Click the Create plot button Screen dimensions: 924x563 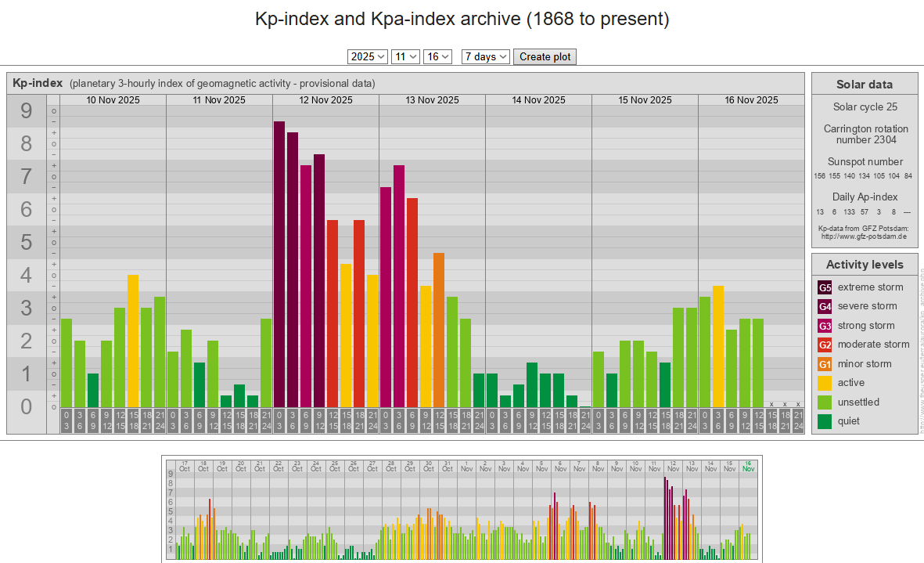tap(545, 56)
